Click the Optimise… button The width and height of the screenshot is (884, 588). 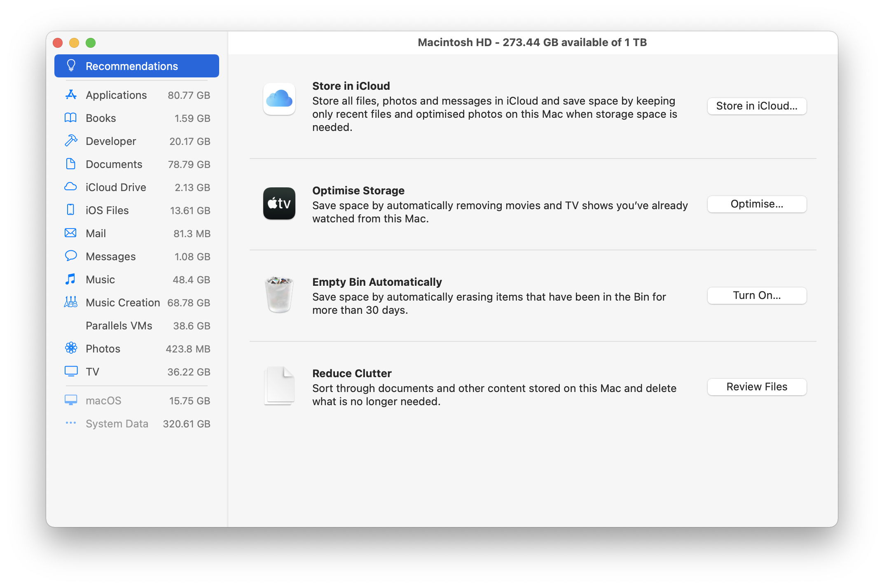(x=757, y=204)
